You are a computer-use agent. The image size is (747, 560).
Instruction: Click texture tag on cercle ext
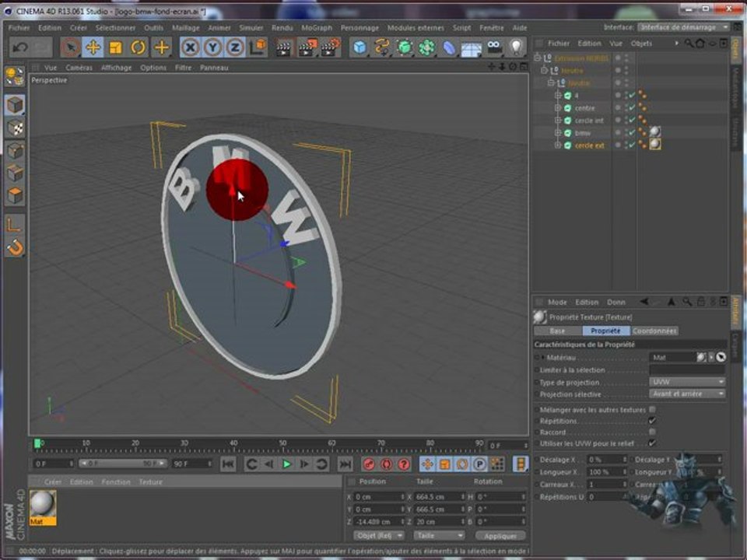click(655, 144)
